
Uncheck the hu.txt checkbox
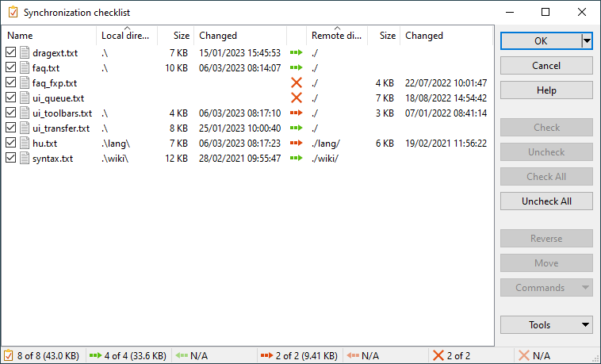(x=10, y=144)
